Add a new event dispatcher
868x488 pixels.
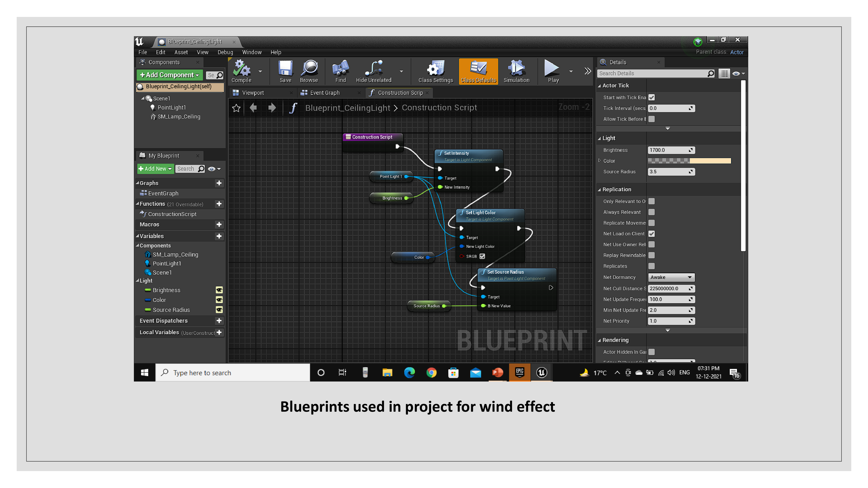(219, 321)
